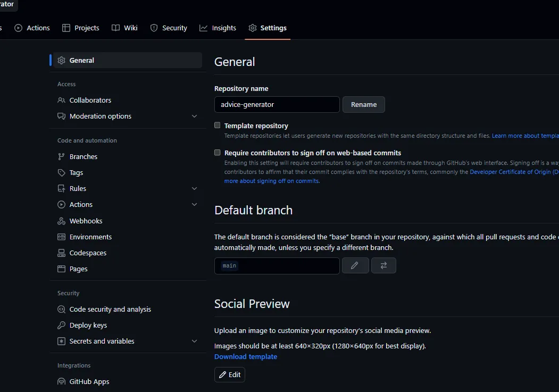
Task: Click the Branches icon in sidebar
Action: 62,156
